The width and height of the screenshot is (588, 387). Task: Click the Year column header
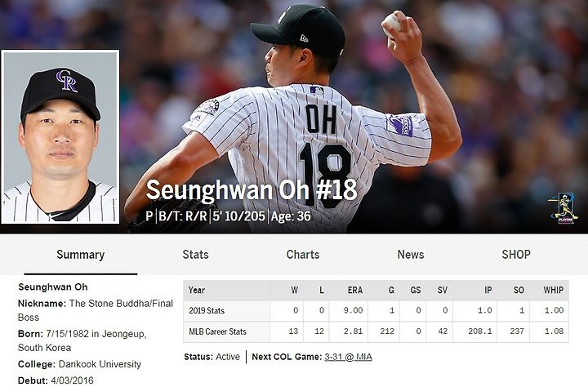[197, 290]
